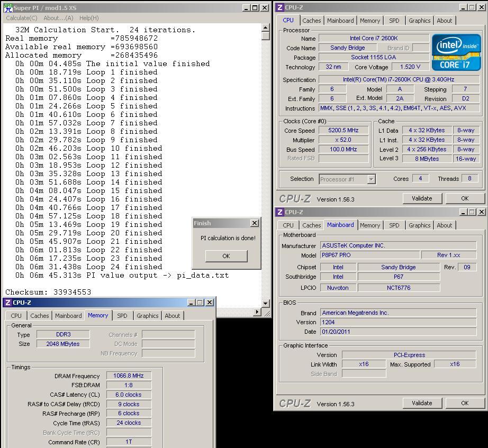Click the Threads value 8 in CPU-Z
Screen dimensions: 488x448
(x=469, y=179)
